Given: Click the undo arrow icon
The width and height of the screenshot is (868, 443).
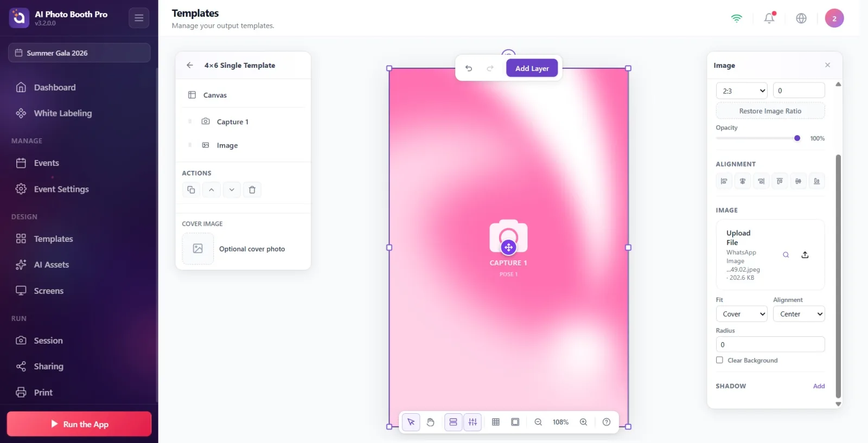Looking at the screenshot, I should 469,68.
